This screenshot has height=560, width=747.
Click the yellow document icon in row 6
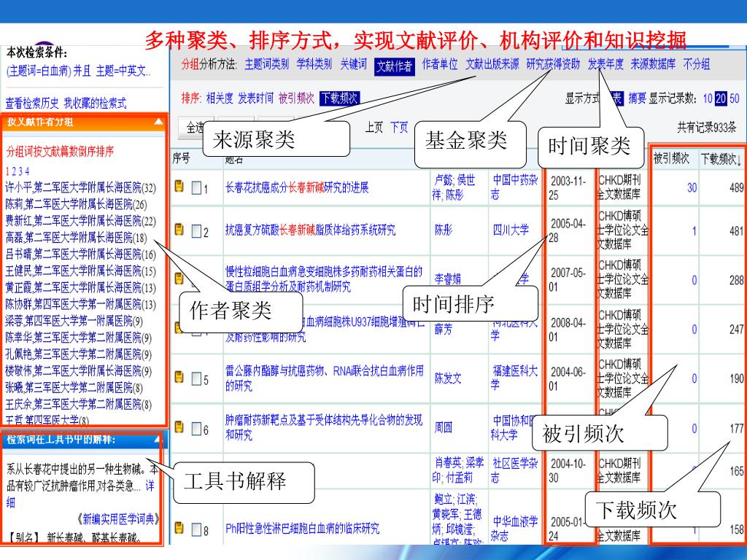(x=179, y=428)
